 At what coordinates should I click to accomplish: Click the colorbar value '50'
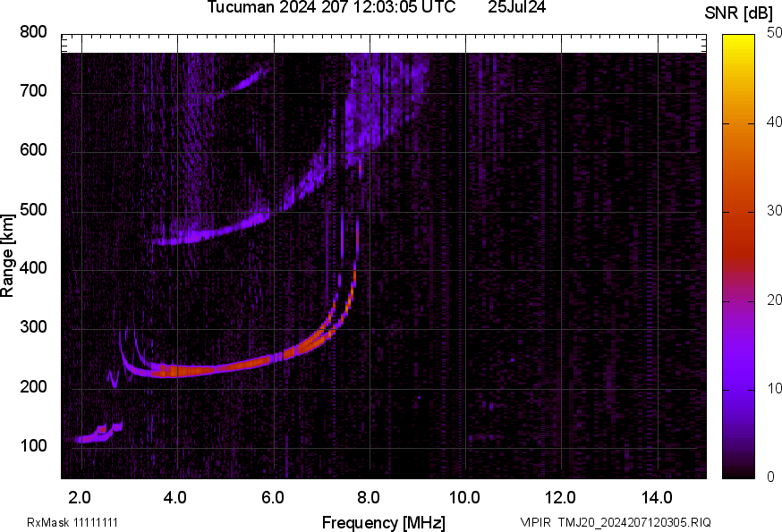point(774,33)
